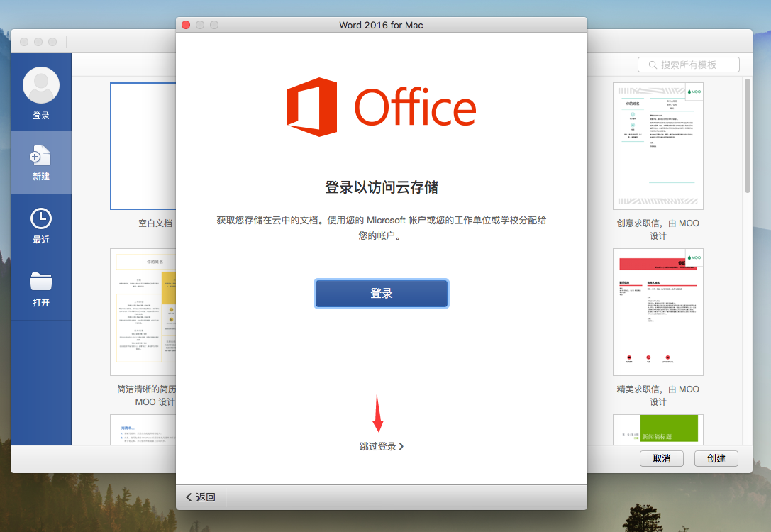Click the description paragraph about Microsoft 帐户
Viewport: 771px width, 532px height.
(x=382, y=228)
